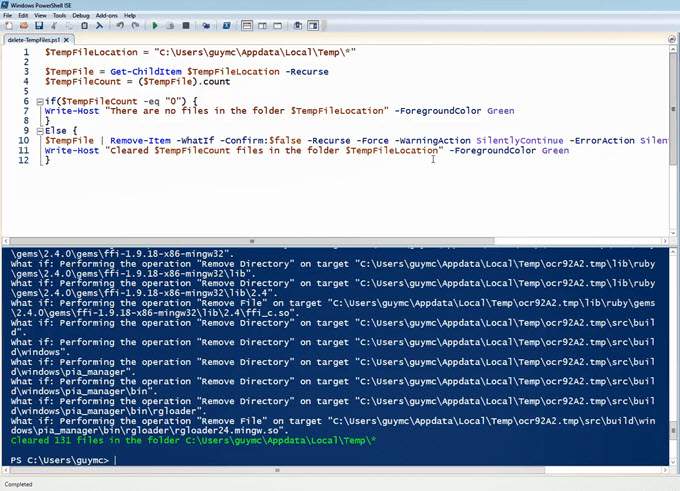
Task: Click the Windows PowerShell ISE title text
Action: (41, 6)
